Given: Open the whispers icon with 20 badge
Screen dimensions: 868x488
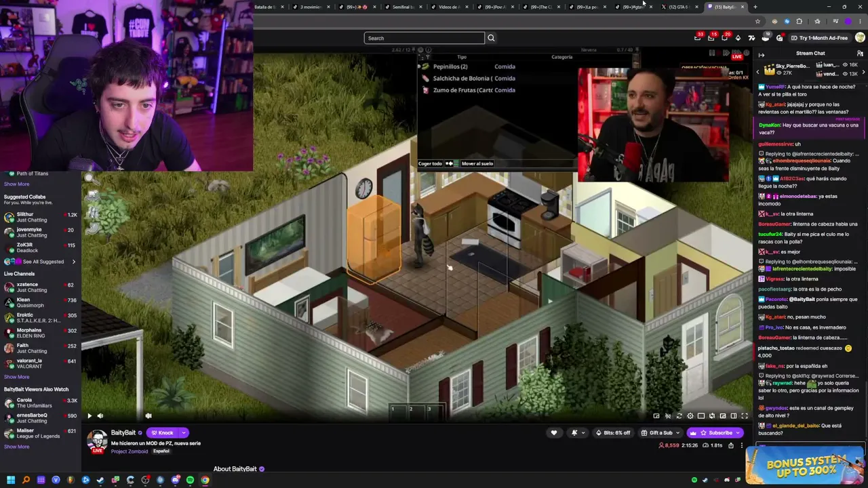Looking at the screenshot, I should pyautogui.click(x=725, y=38).
